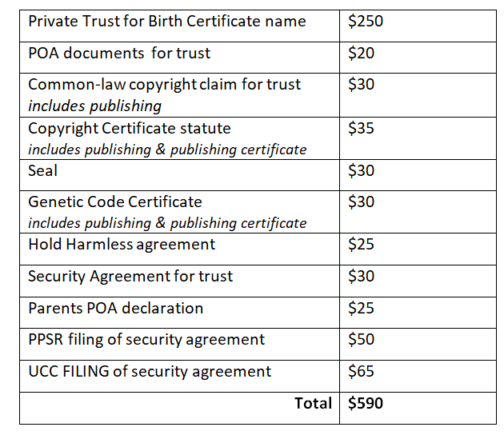Click 'PPSR filing of security agreement' text

tap(146, 339)
